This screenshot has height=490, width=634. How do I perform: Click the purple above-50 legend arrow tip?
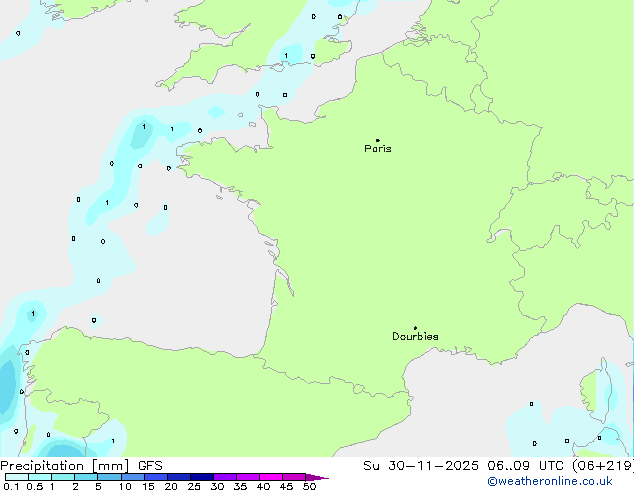(317, 477)
